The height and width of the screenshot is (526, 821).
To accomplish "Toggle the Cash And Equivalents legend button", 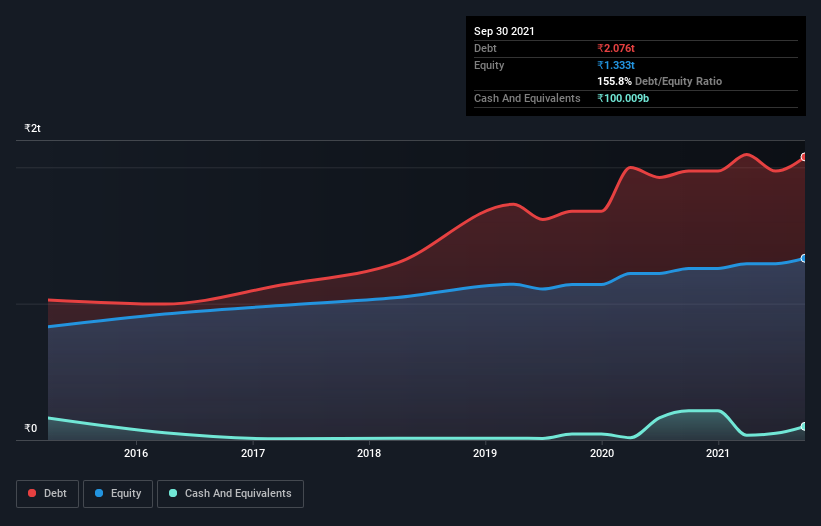I will [x=230, y=494].
